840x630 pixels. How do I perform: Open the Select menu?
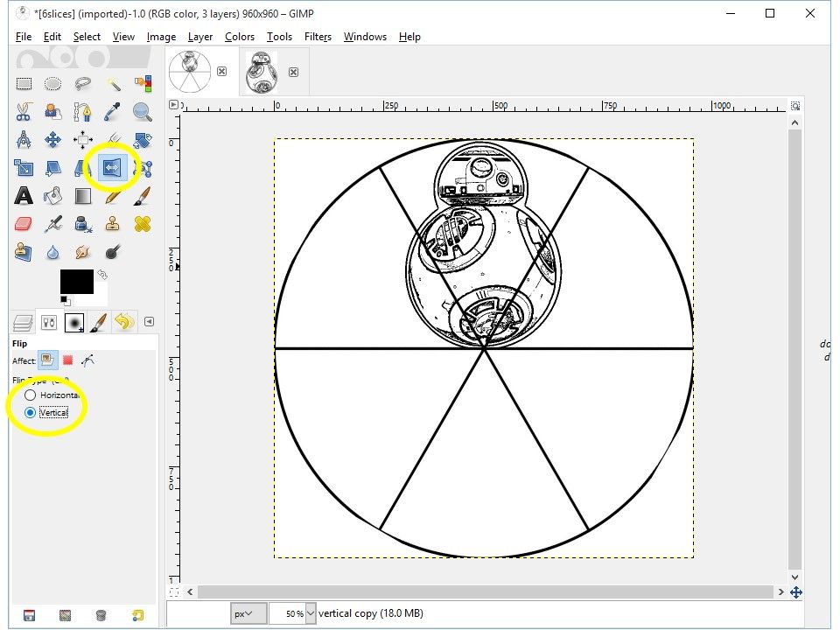pyautogui.click(x=87, y=37)
